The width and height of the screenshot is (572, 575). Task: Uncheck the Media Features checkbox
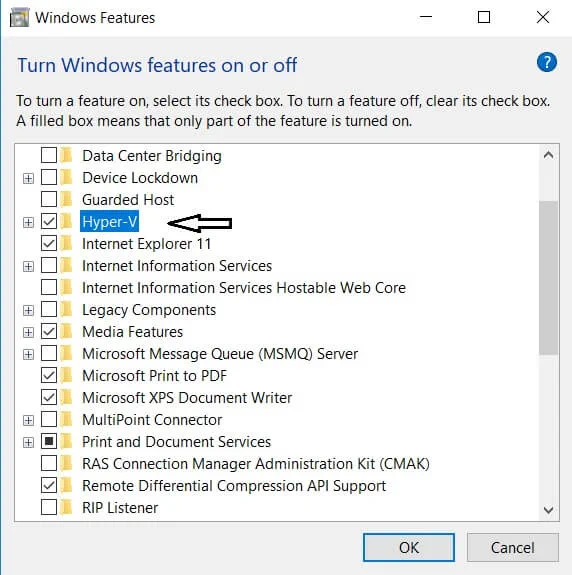pyautogui.click(x=49, y=331)
